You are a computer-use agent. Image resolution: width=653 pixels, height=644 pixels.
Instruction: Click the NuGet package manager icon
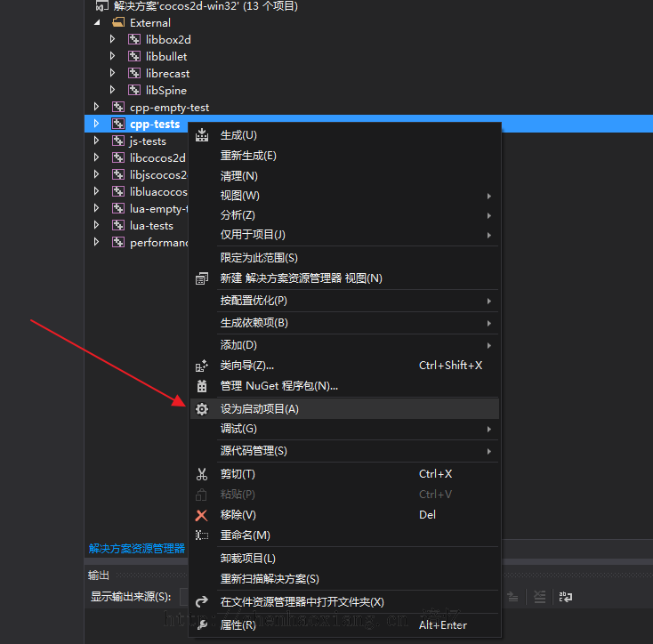(202, 386)
